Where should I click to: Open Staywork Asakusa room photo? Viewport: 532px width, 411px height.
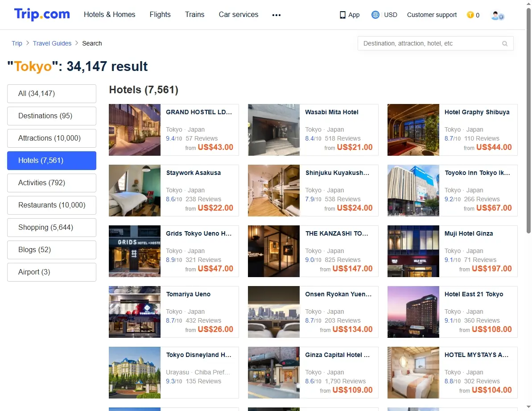tap(135, 191)
